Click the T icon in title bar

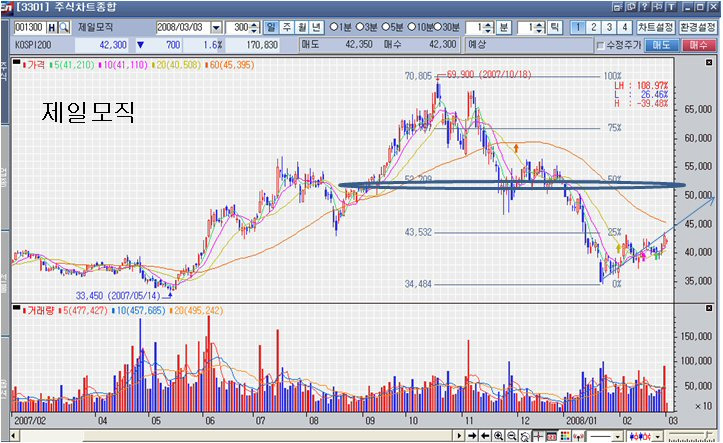pos(671,7)
